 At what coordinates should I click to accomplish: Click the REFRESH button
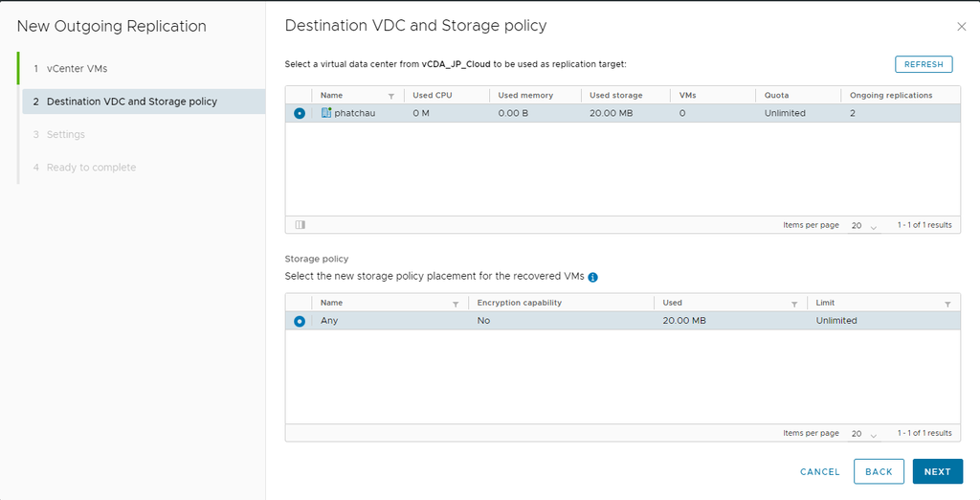tap(924, 64)
